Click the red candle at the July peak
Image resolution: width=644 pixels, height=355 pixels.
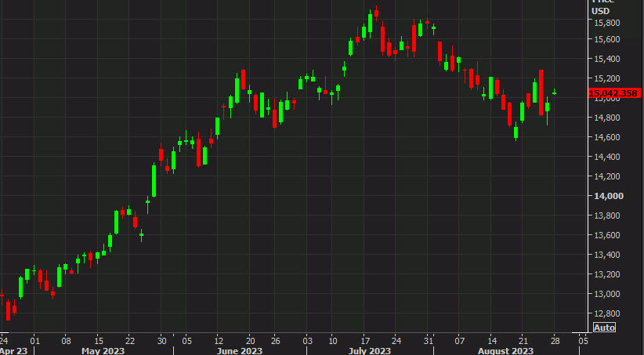[x=377, y=13]
